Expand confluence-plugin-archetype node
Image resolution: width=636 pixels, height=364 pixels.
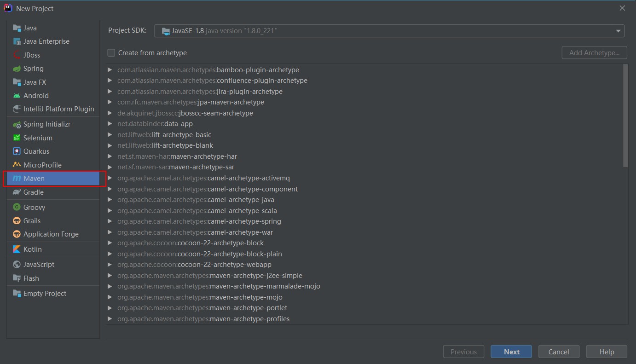(x=110, y=81)
